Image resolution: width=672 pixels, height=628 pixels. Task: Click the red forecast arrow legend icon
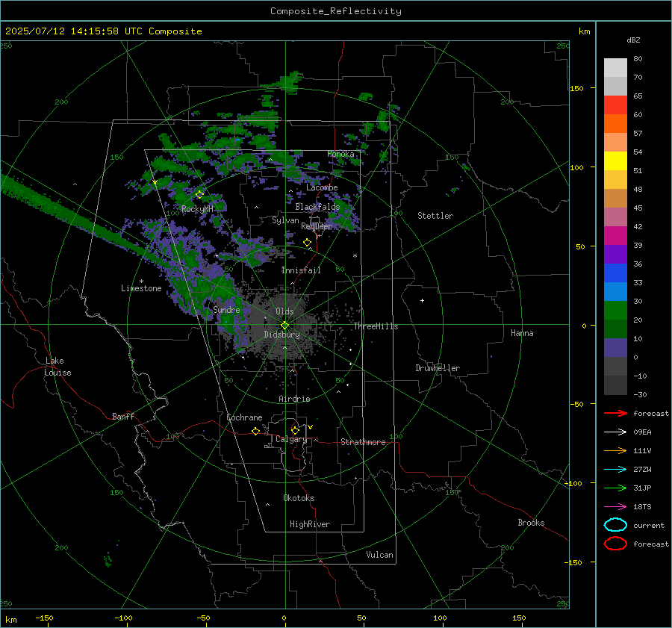click(615, 413)
